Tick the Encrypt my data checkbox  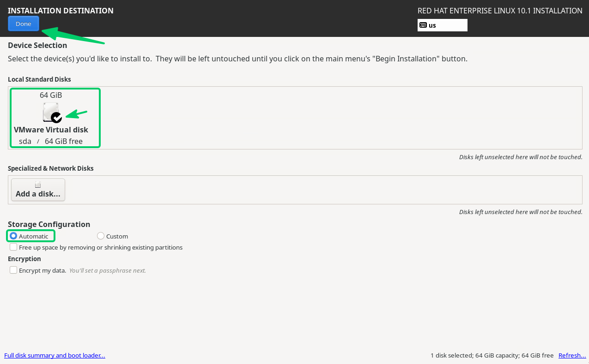click(13, 270)
